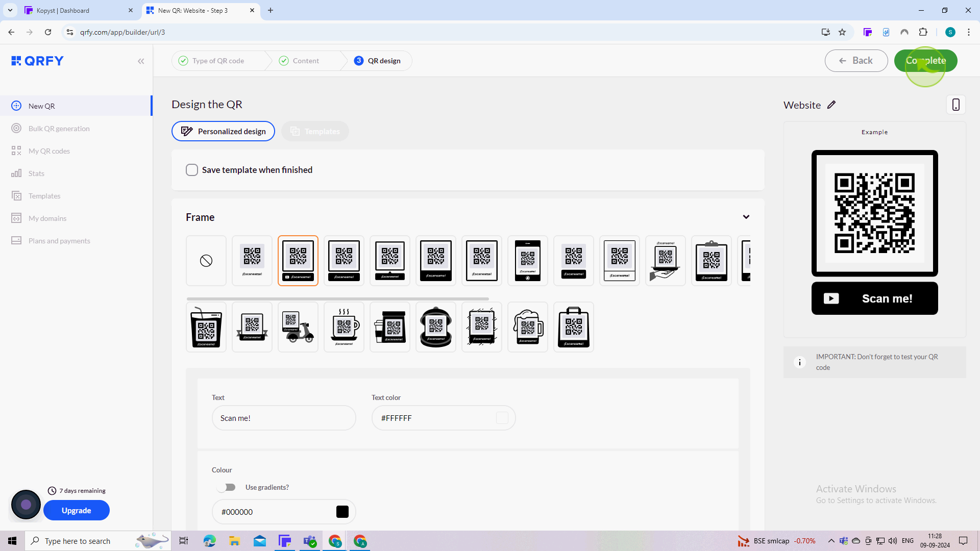This screenshot has height=551, width=980.
Task: Open the mobile preview phone icon
Action: (x=956, y=105)
